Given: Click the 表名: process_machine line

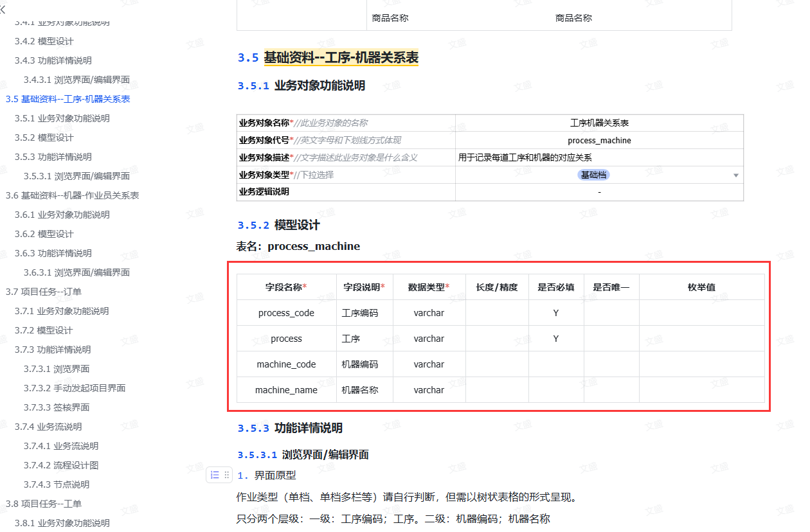Looking at the screenshot, I should [298, 246].
